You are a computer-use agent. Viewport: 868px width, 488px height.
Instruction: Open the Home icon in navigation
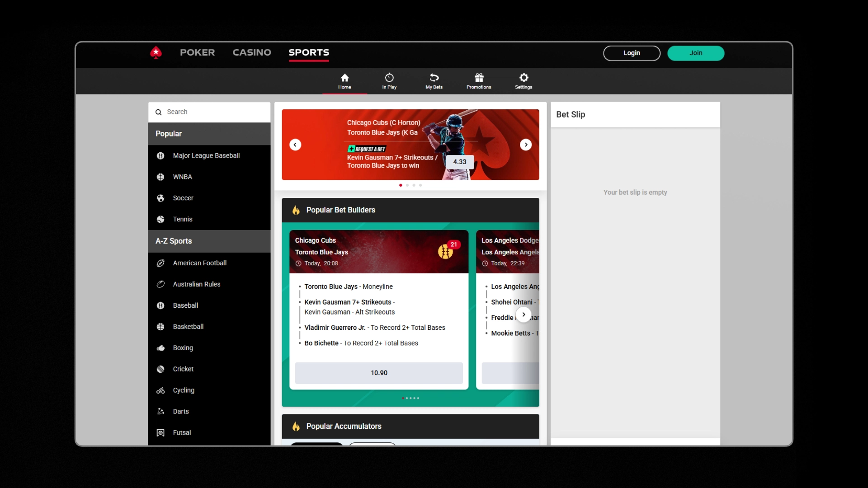(344, 78)
